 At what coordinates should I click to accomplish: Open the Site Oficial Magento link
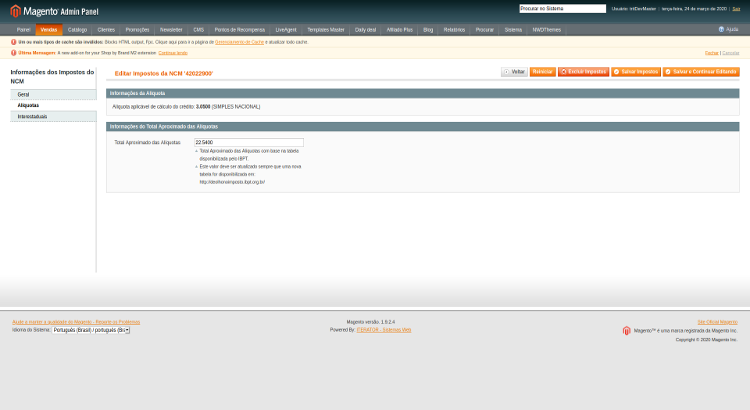coord(717,322)
